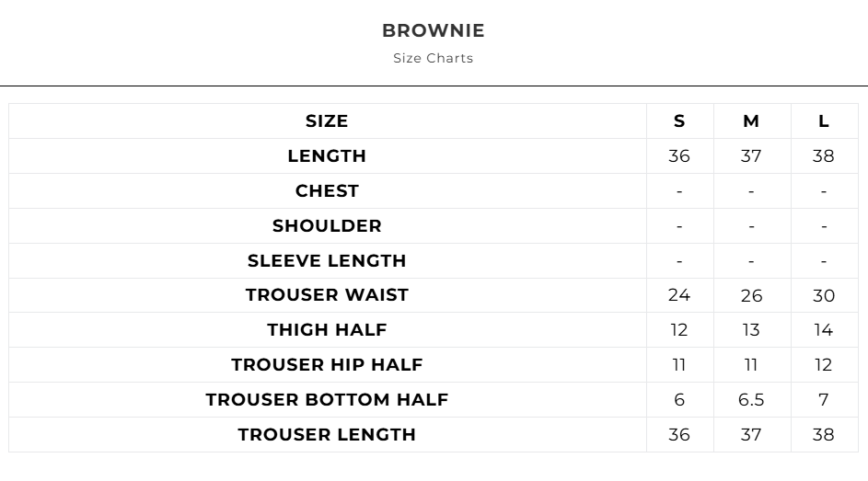868x481 pixels.
Task: Click Thigh Half value 13 for size M
Action: pyautogui.click(x=751, y=330)
